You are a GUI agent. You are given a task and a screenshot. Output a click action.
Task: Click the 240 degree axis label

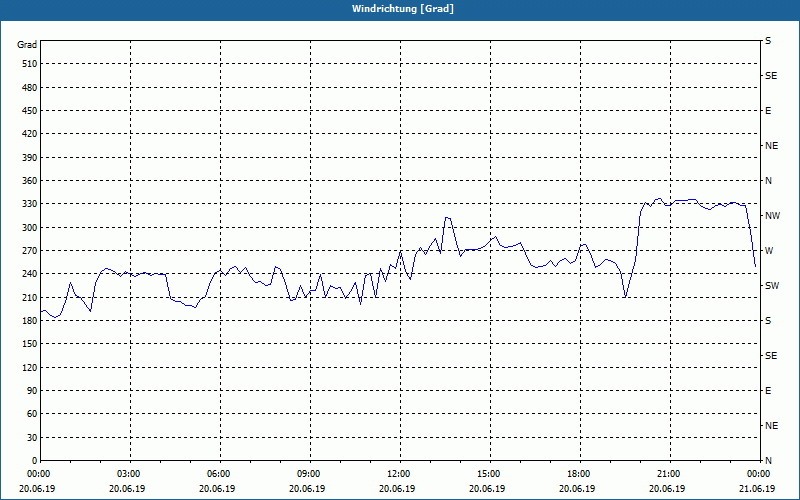tap(30, 274)
